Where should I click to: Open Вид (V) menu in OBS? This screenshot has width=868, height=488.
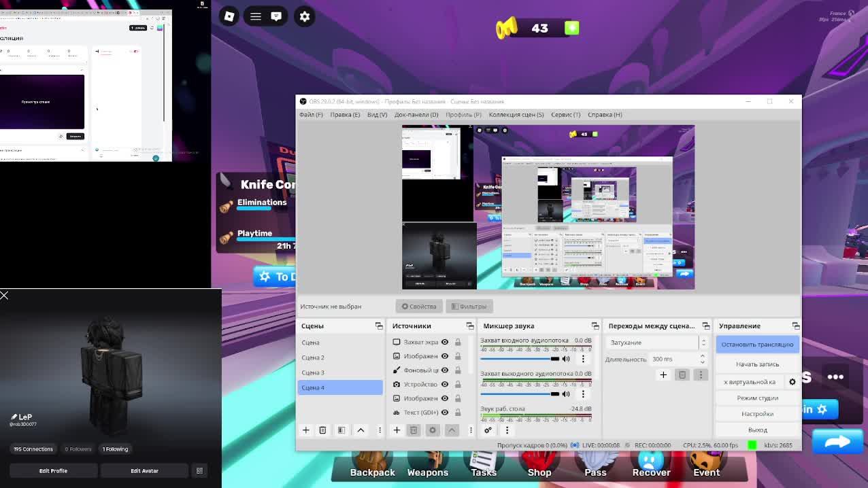377,114
